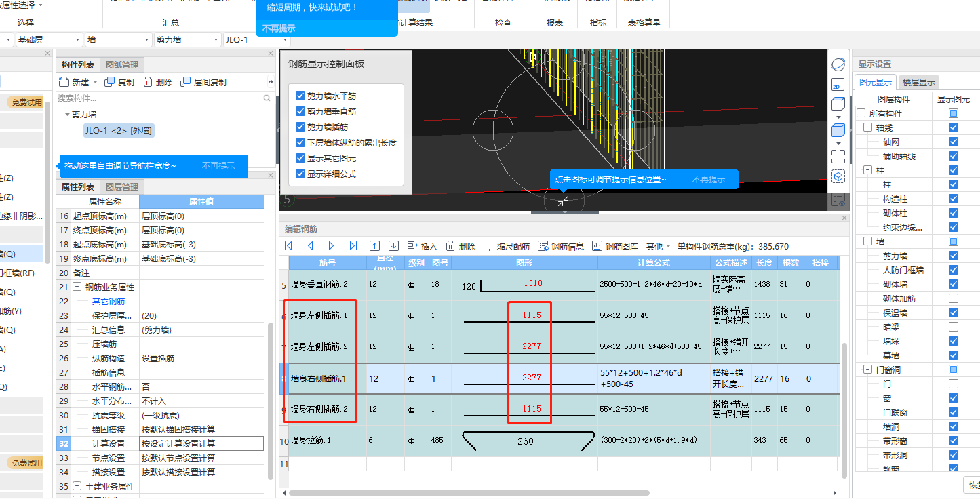The height and width of the screenshot is (499, 980).
Task: Open 钢筋信息 tool
Action: point(561,246)
